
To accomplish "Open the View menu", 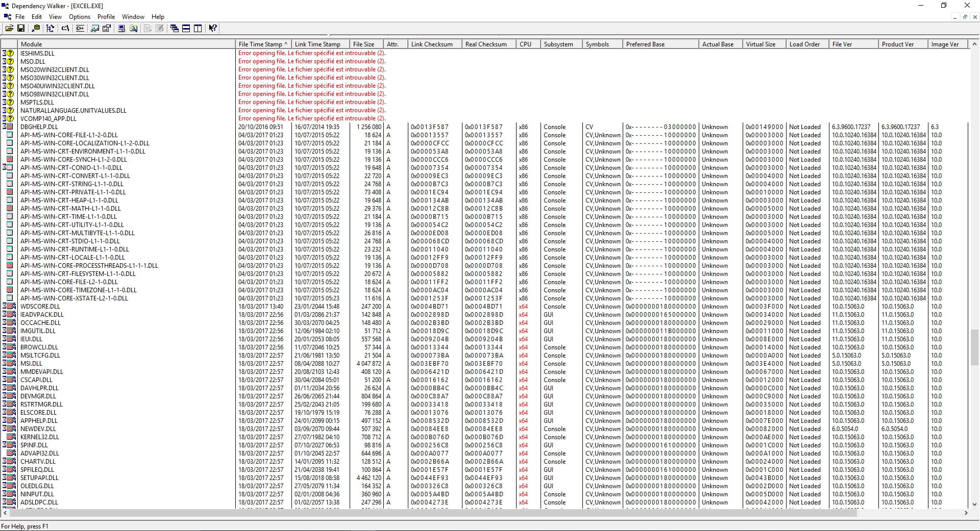I will point(55,17).
